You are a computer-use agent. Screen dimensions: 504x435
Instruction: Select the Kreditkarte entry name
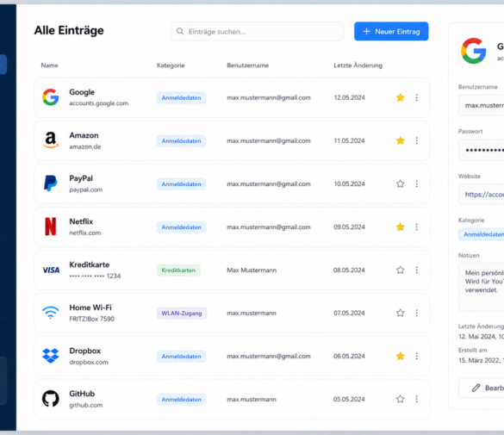pos(90,264)
